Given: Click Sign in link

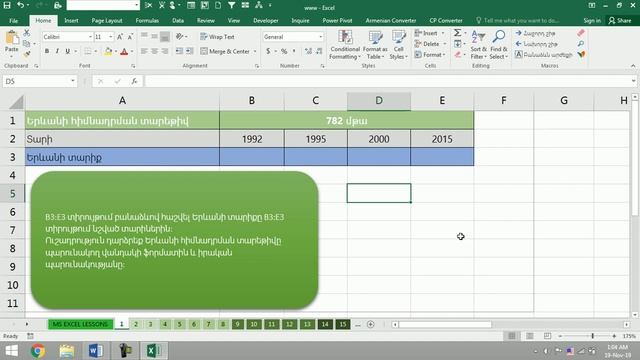Looking at the screenshot, I should pyautogui.click(x=592, y=20).
